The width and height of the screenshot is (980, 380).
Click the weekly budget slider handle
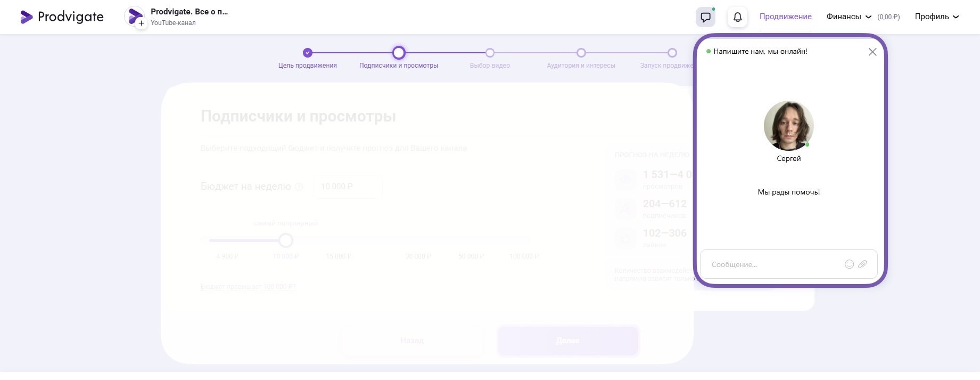point(286,240)
